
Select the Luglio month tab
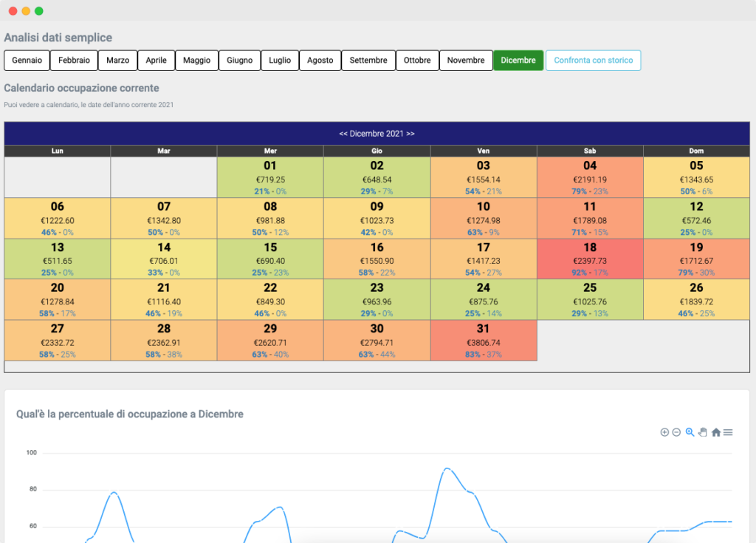point(280,61)
